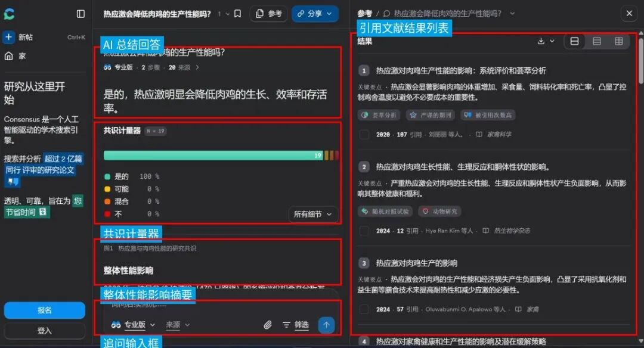Image resolution: width=644 pixels, height=348 pixels.
Task: Switch results to table grid view icon
Action: coord(619,41)
